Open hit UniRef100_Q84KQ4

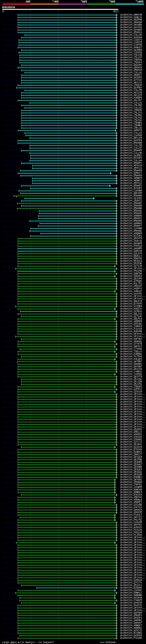coord(131,22)
